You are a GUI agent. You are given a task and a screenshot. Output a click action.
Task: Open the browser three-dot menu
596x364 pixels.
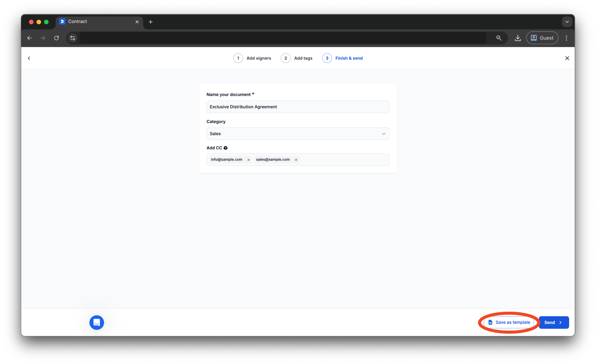click(x=566, y=38)
